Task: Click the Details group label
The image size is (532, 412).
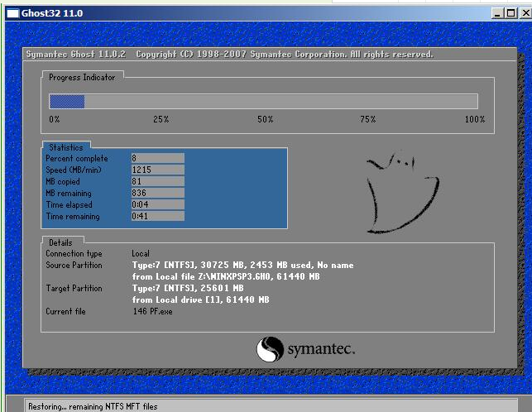Action: pos(60,242)
